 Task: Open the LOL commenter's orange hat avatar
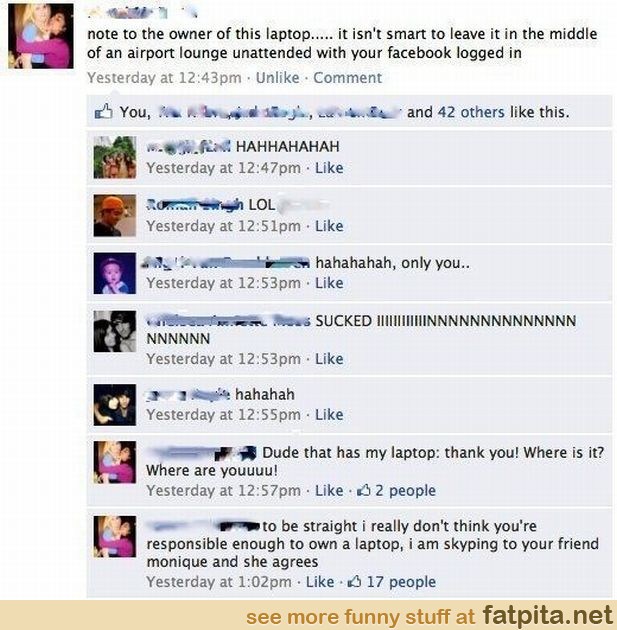(115, 215)
